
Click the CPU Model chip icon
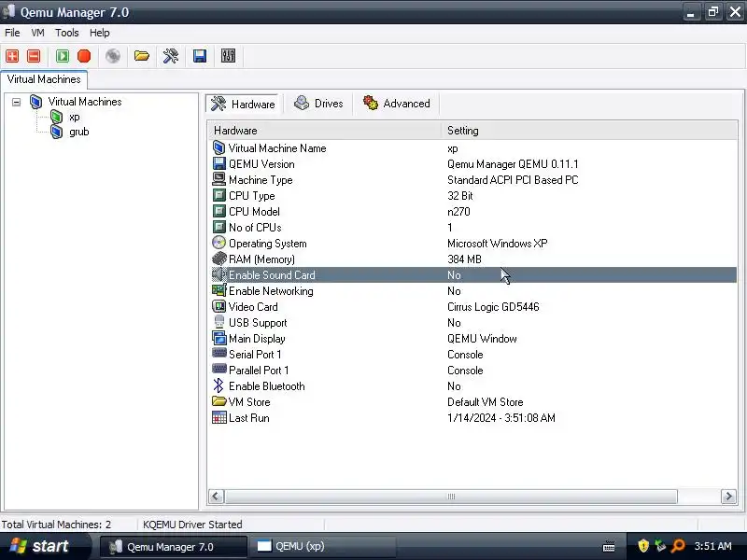(219, 211)
